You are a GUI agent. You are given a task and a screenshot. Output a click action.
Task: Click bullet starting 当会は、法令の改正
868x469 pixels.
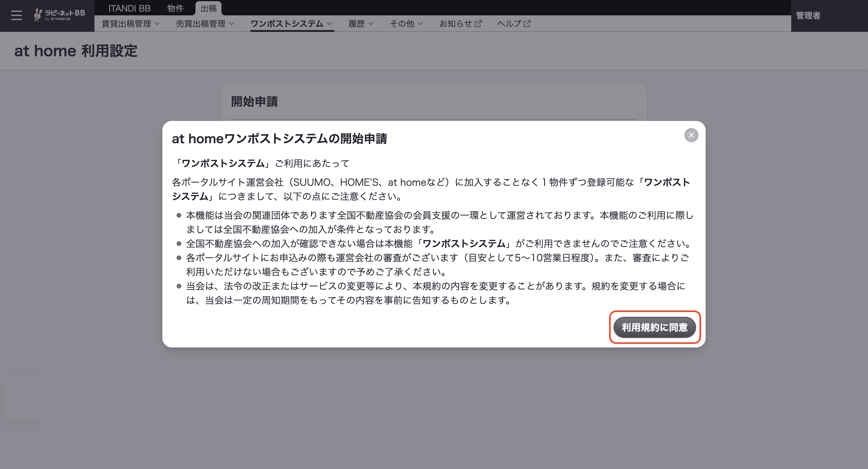pyautogui.click(x=436, y=293)
